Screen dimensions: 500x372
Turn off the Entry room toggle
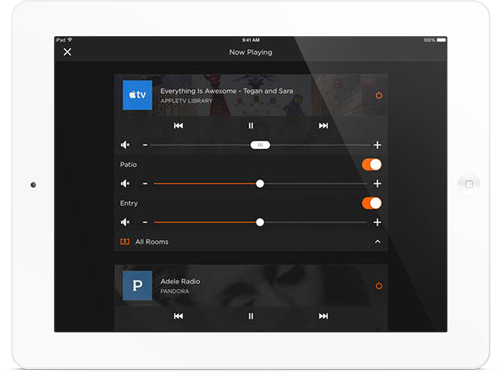coord(372,203)
